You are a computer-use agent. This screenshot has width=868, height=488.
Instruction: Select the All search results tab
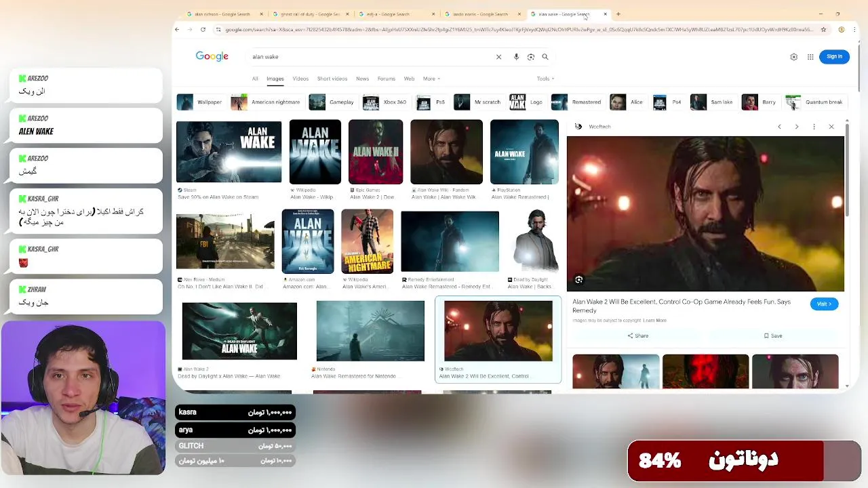pos(255,79)
